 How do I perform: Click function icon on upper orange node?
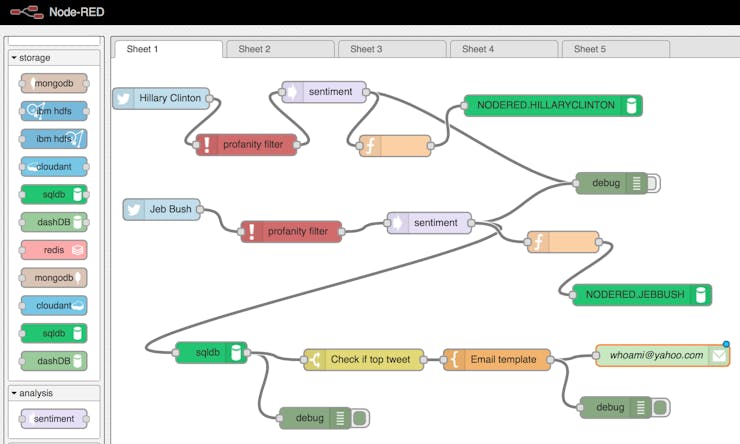pos(370,146)
